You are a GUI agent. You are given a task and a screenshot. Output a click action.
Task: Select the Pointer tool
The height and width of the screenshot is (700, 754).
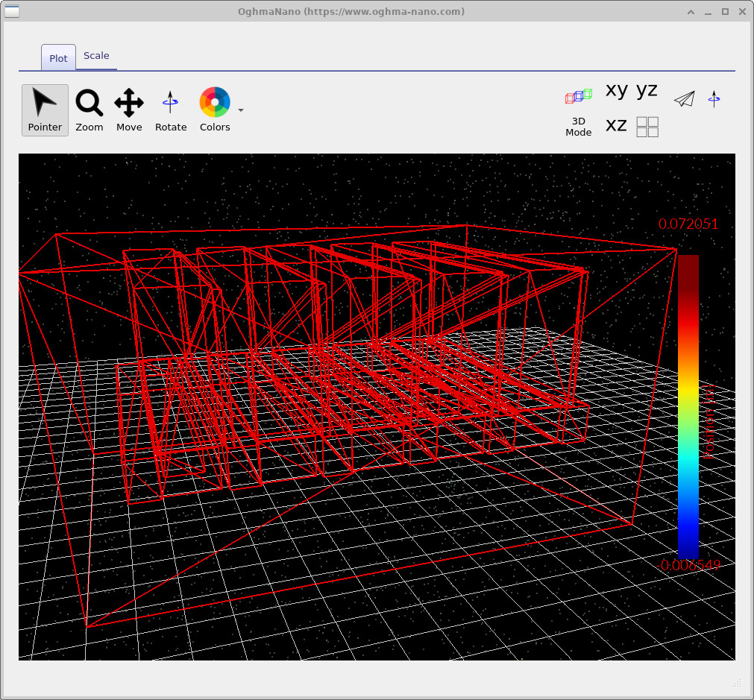coord(44,110)
